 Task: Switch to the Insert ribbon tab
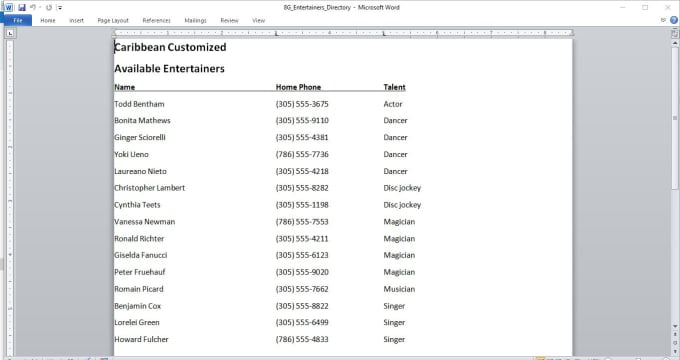tap(76, 20)
